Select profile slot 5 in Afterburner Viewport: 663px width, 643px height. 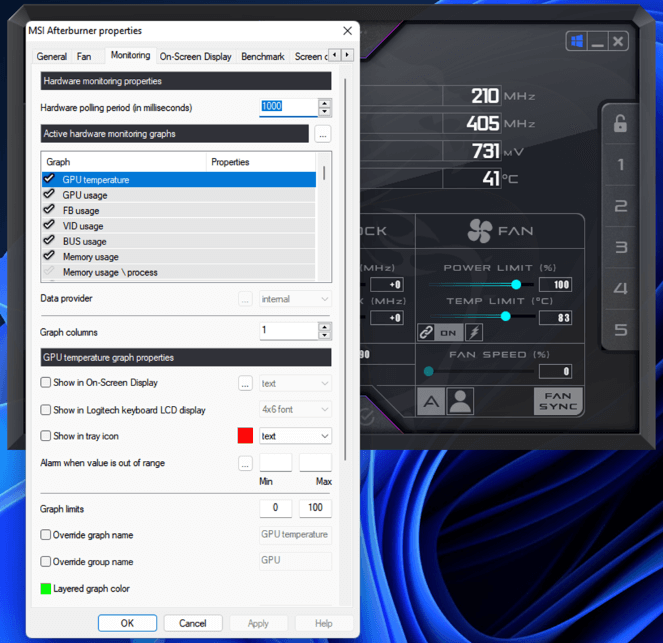coord(620,329)
